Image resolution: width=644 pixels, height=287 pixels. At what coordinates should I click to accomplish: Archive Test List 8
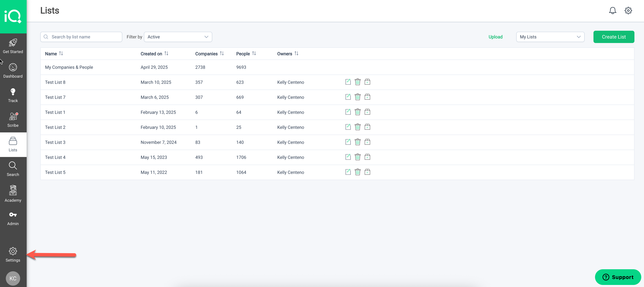[367, 82]
